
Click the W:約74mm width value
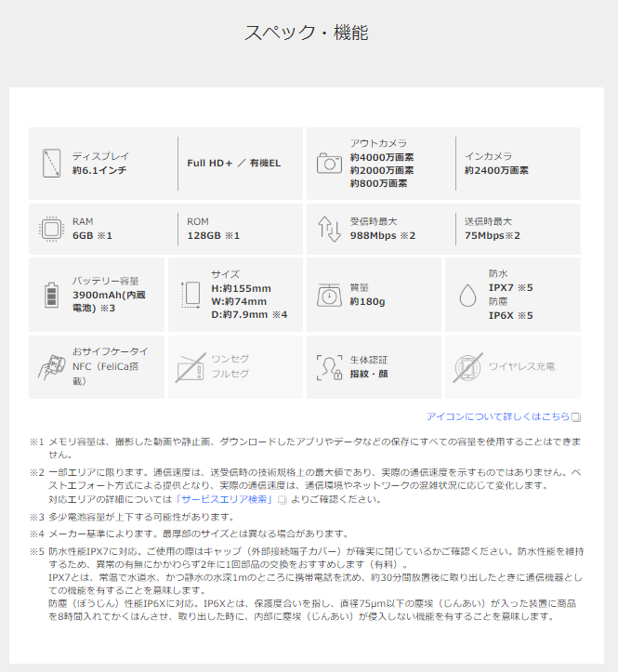[239, 301]
